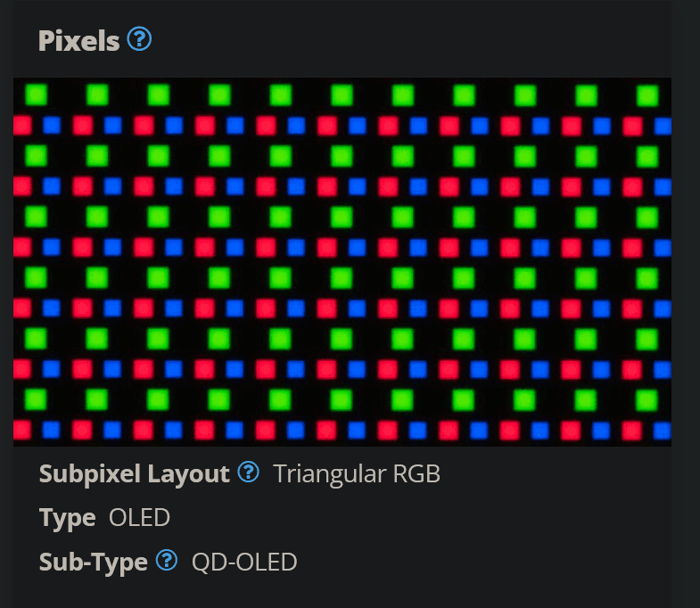700x608 pixels.
Task: Click leftmost red subpixel in first red-blue row
Action: point(22,126)
